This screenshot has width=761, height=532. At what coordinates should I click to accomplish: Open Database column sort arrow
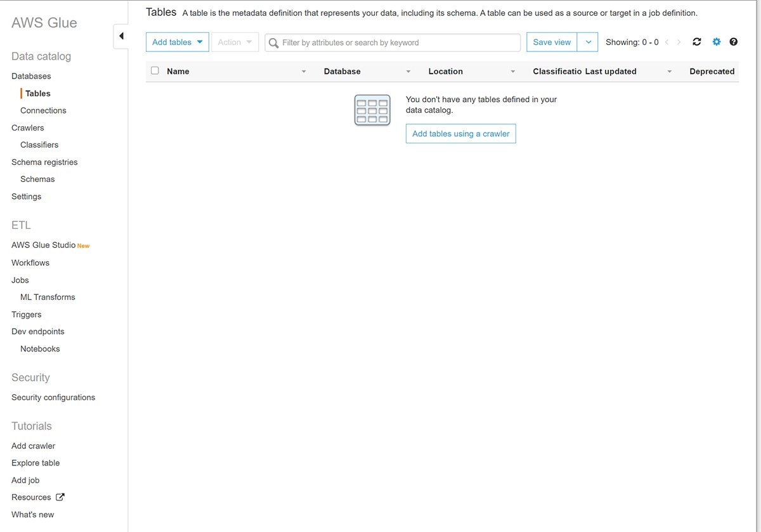408,72
